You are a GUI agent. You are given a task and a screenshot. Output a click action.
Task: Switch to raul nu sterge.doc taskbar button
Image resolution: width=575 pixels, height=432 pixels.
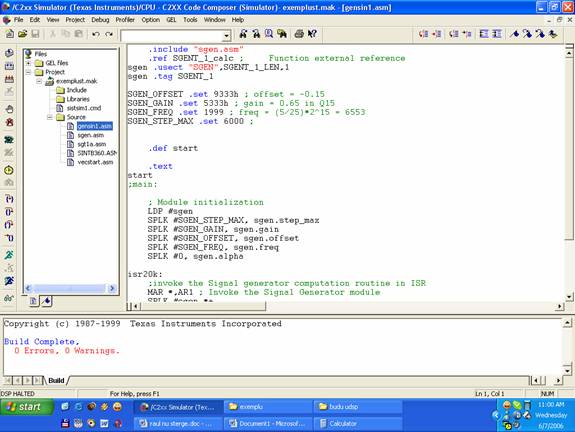[x=178, y=424]
